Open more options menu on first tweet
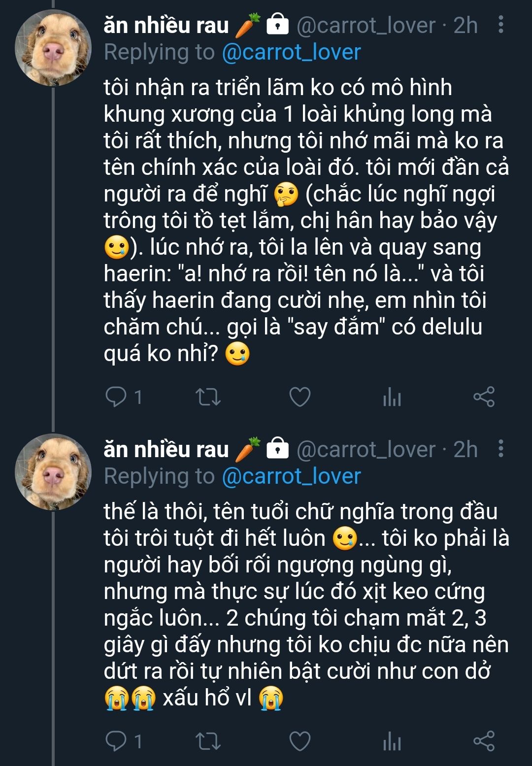Screen dimensions: 532x766 501,25
